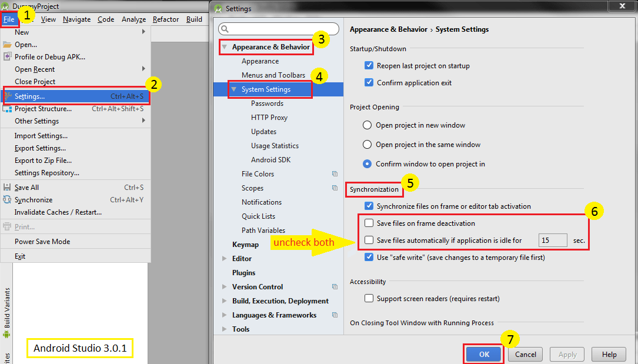638x364 pixels.
Task: Choose Settings... from the File menu
Action: 76,96
